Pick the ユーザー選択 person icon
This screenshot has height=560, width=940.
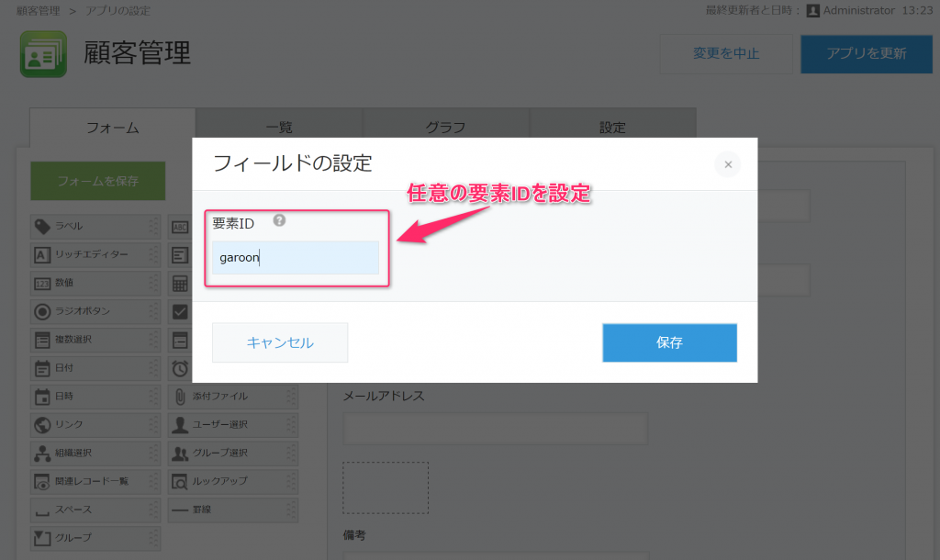point(180,424)
